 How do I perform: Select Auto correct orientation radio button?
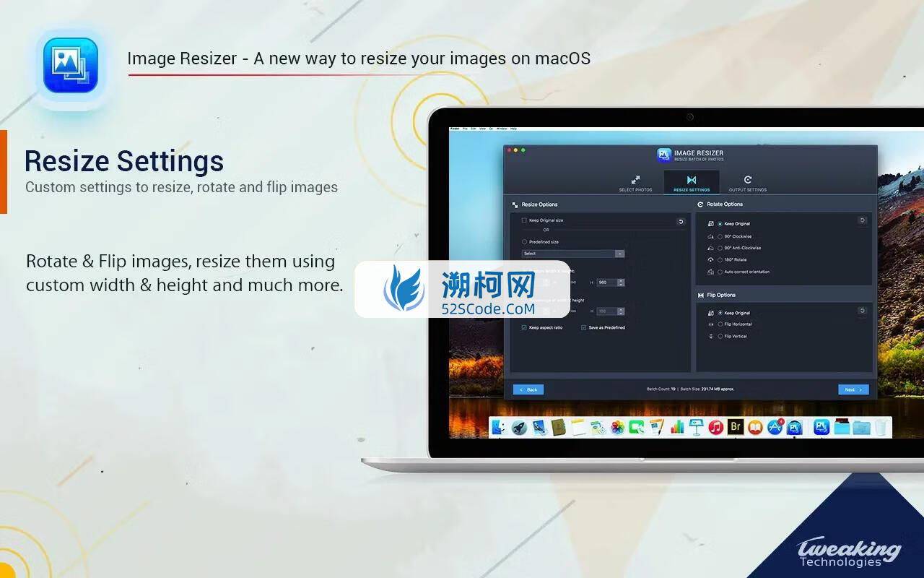[720, 272]
